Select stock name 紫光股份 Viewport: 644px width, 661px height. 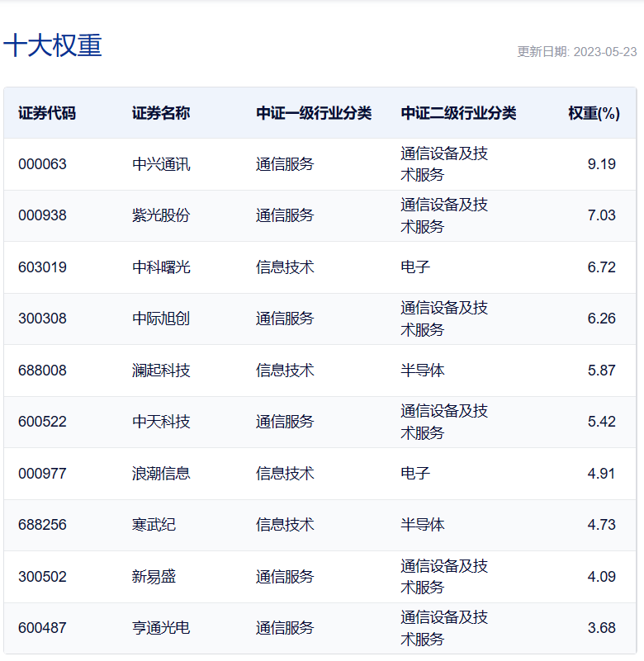[161, 215]
